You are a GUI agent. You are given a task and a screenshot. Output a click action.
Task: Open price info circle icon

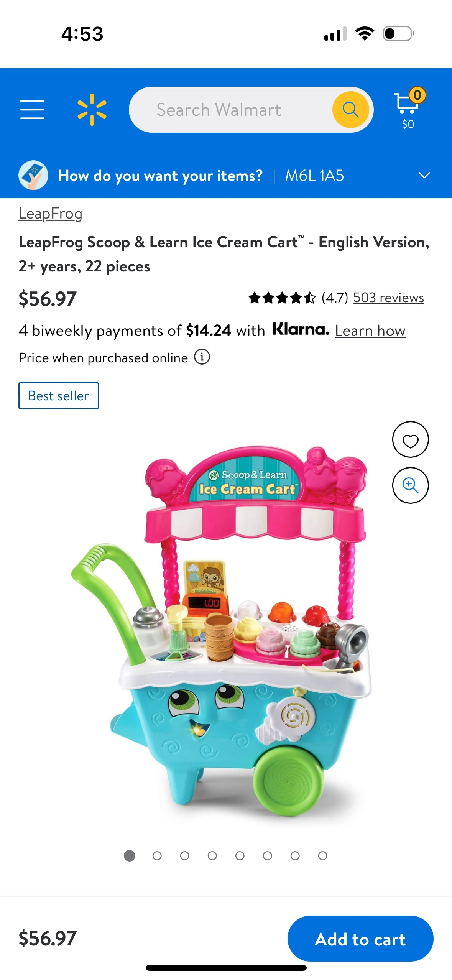pos(202,357)
